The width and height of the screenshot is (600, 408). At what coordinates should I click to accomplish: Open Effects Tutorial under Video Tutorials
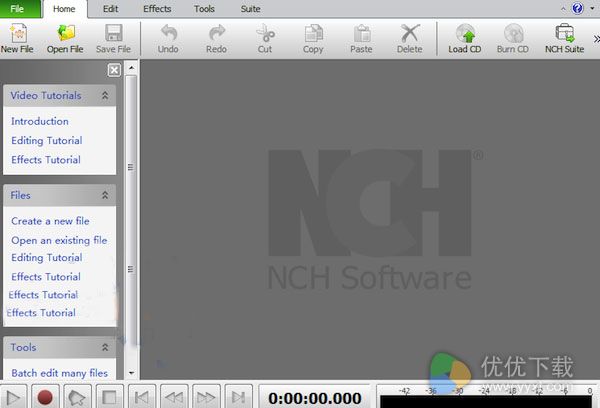46,160
